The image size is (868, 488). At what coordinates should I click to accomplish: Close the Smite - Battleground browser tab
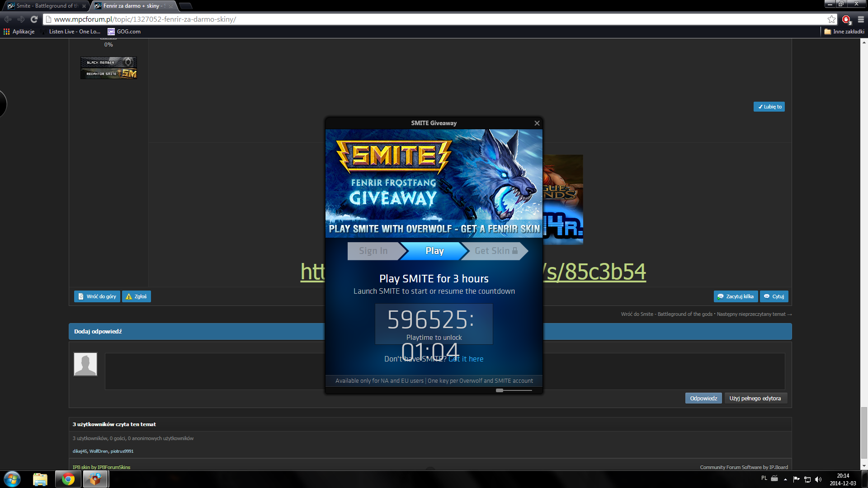point(84,6)
